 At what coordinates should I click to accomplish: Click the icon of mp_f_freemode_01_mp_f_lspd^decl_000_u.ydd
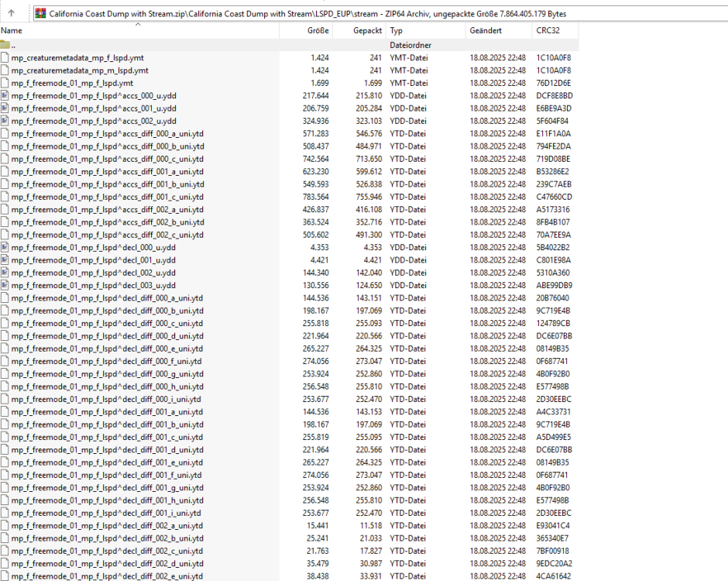(x=5, y=247)
